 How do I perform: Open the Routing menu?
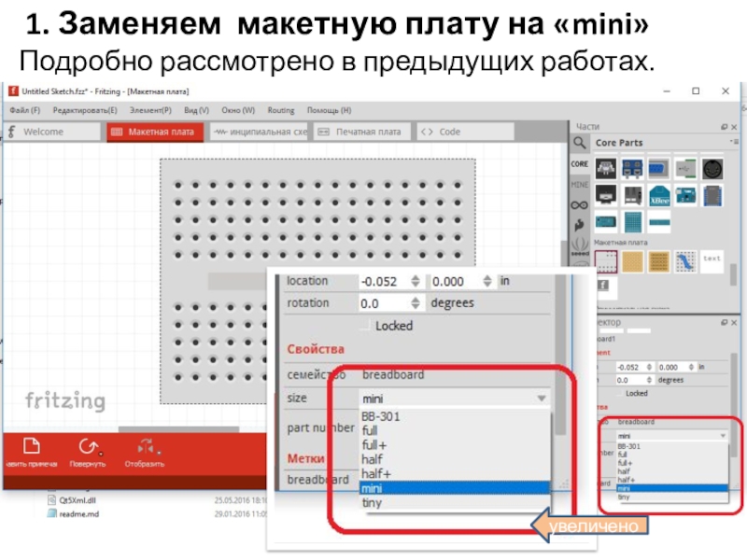click(281, 110)
